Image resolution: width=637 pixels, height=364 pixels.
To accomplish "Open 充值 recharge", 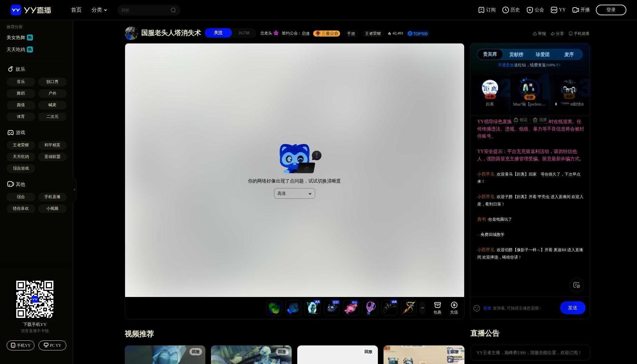I will click(454, 308).
